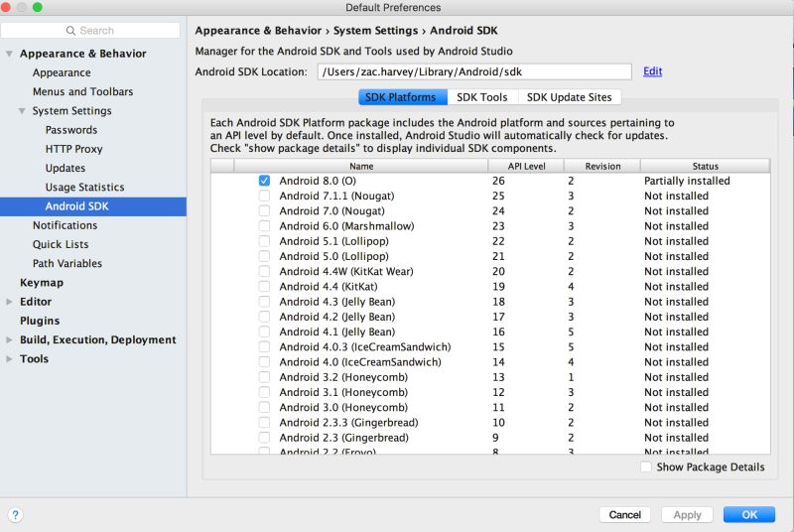The width and height of the screenshot is (794, 532).
Task: Expand the Editor section arrow
Action: pos(9,301)
